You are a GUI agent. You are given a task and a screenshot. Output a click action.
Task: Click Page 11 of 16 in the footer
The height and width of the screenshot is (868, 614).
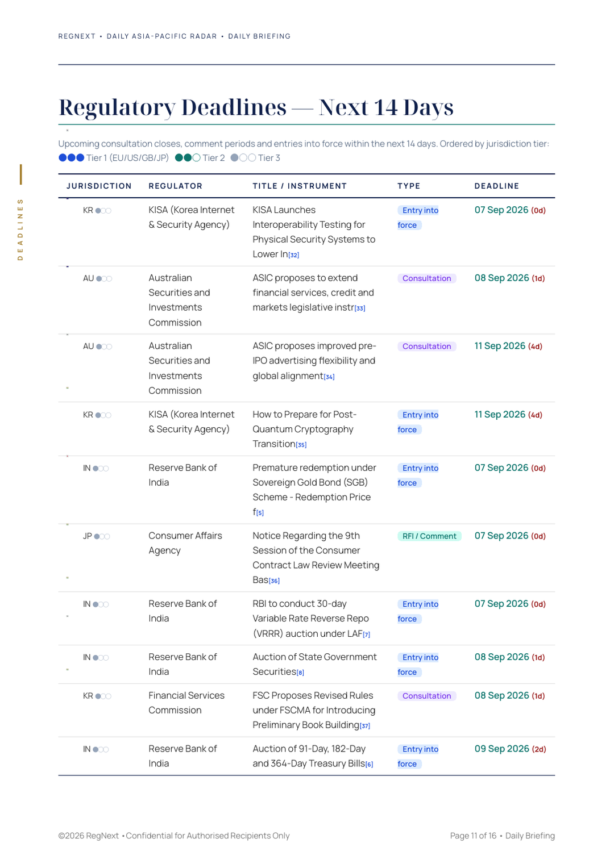[473, 836]
